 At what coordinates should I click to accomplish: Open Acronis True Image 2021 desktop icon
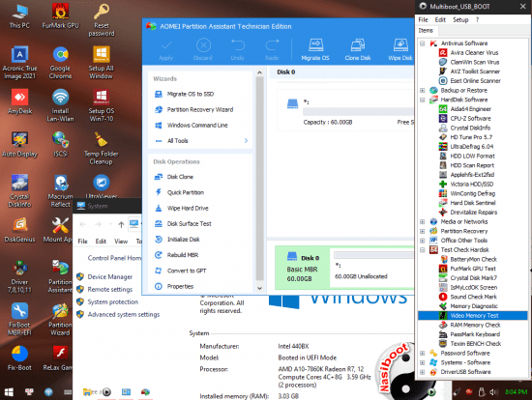(19, 63)
